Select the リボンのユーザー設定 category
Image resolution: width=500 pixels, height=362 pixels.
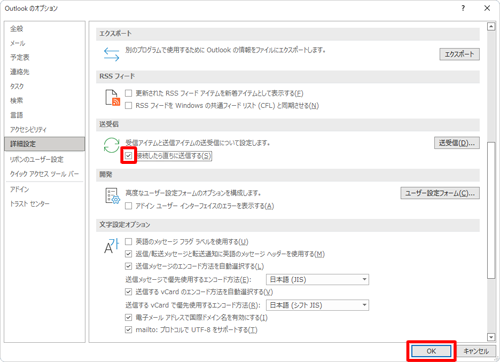pos(45,160)
